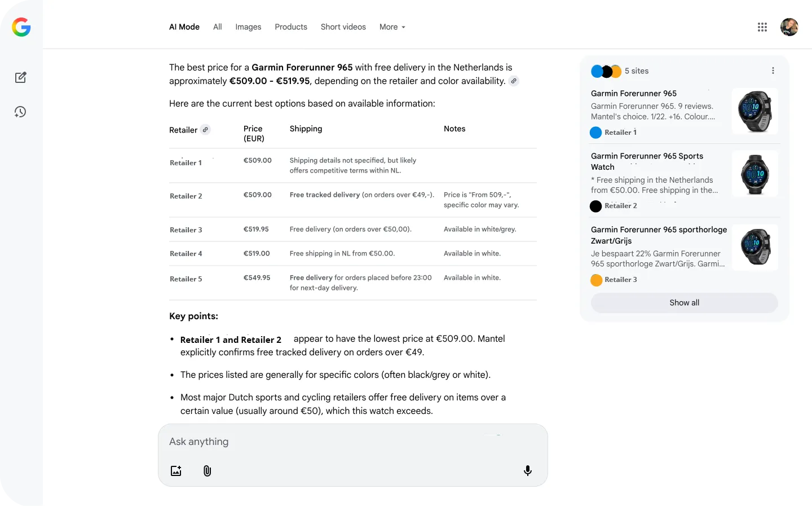This screenshot has height=507, width=812.
Task: Open the Garmin Forerunner 965 Sports Watch result
Action: (x=647, y=161)
